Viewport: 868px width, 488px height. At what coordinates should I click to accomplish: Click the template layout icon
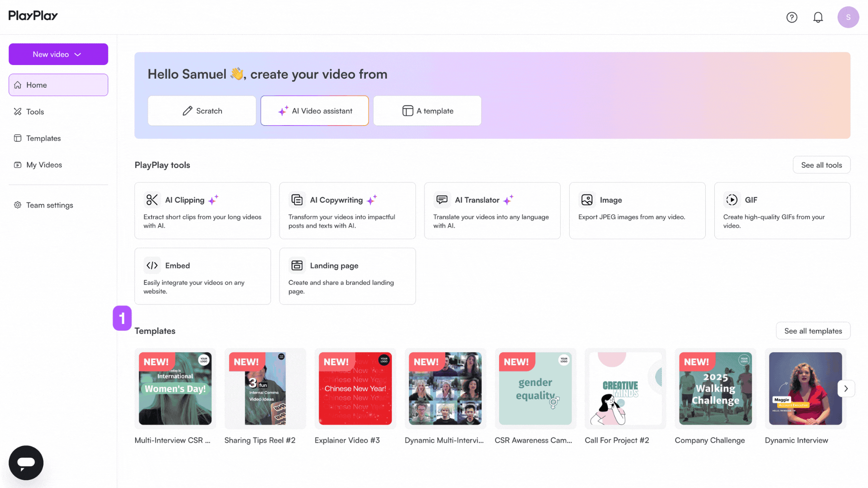pyautogui.click(x=408, y=111)
